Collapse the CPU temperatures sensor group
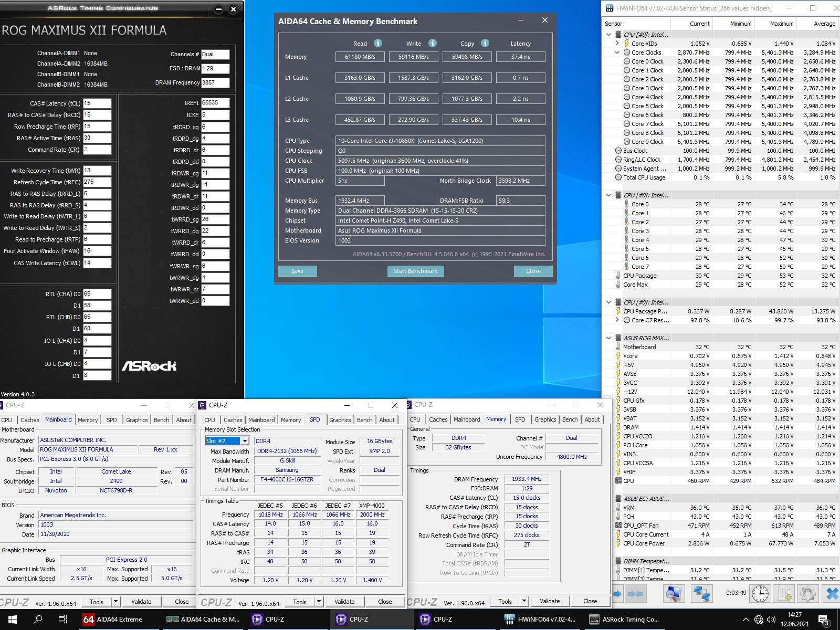The height and width of the screenshot is (630, 840). tap(609, 195)
